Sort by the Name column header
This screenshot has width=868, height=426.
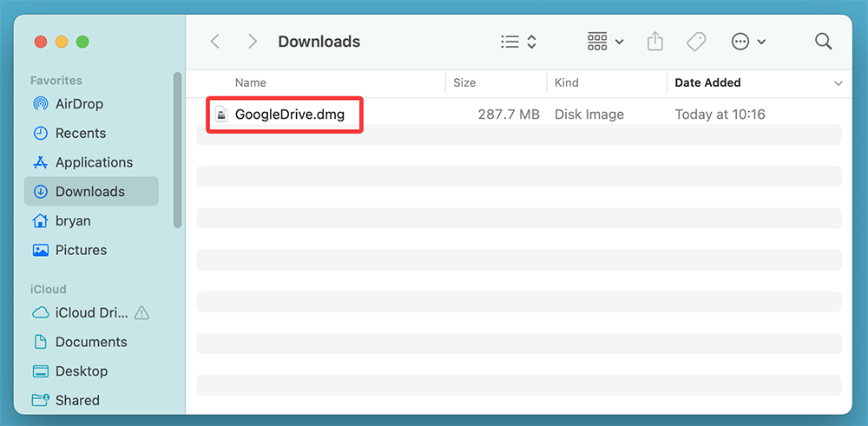coord(250,83)
